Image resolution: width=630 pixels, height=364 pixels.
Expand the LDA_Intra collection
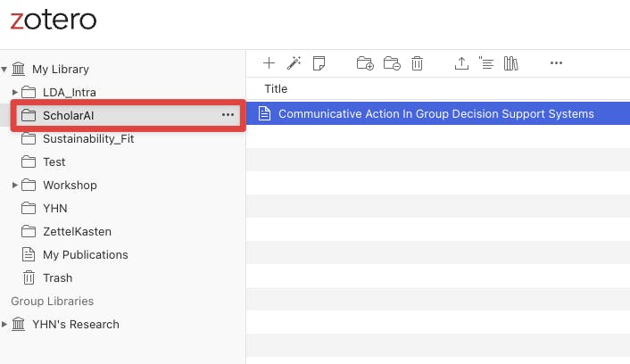coord(15,92)
